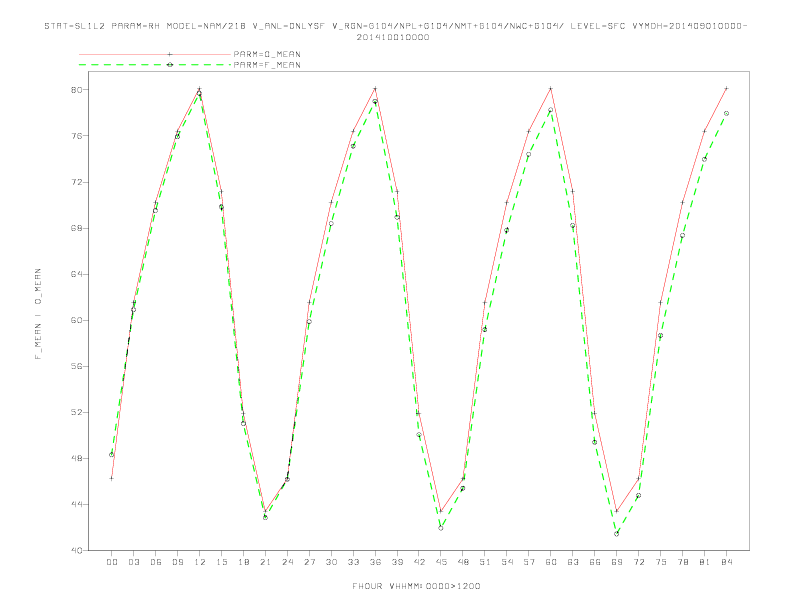Screen dimensions: 792x612
Task: Click the x-axis hour label 63
Action: 573,562
